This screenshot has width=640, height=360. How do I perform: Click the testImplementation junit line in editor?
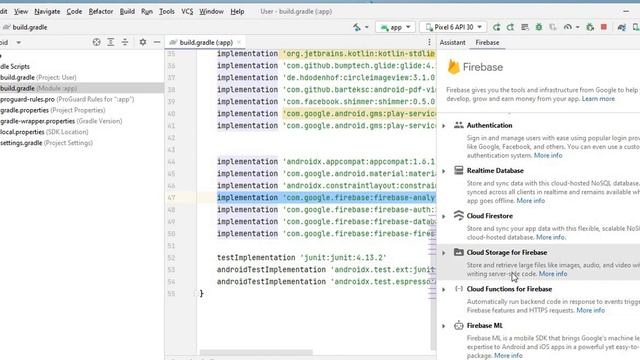301,258
